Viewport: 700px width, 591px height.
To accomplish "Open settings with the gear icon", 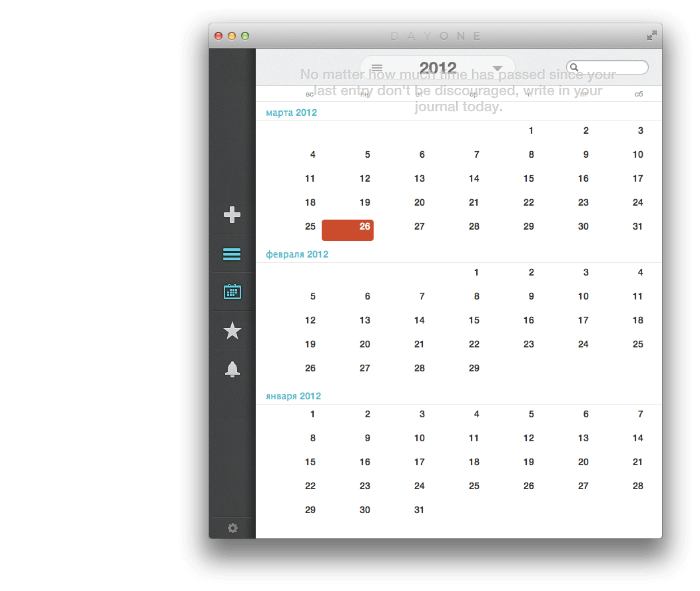I will [232, 528].
